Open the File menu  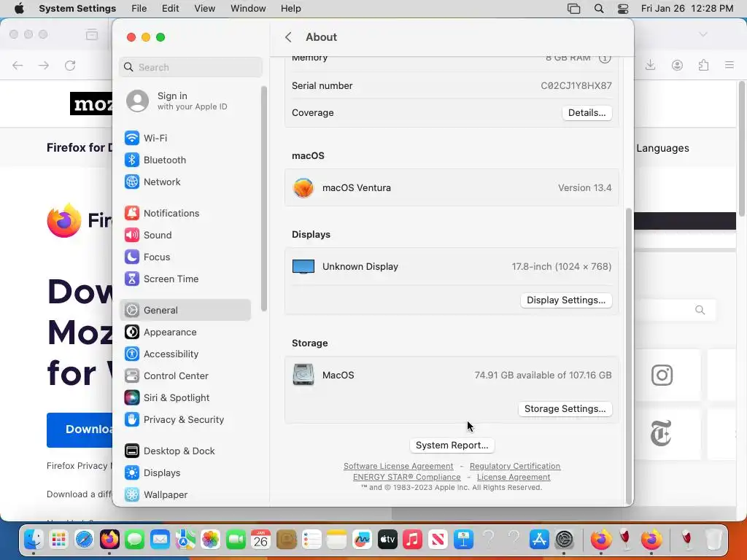pyautogui.click(x=139, y=9)
